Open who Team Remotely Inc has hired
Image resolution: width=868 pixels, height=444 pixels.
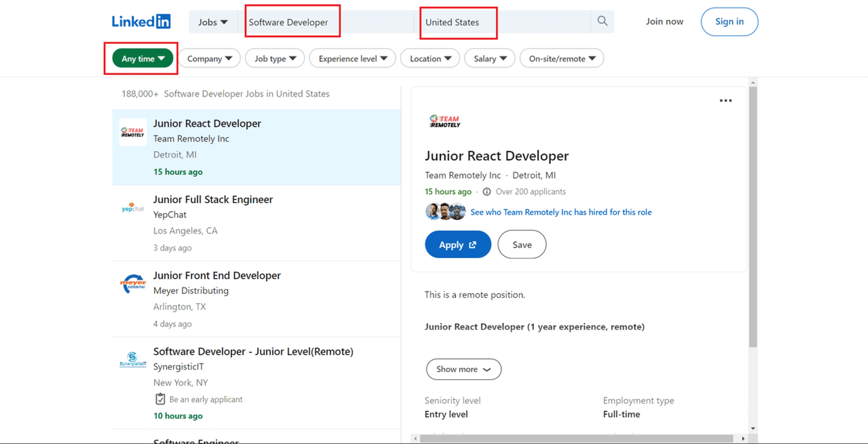coord(560,212)
